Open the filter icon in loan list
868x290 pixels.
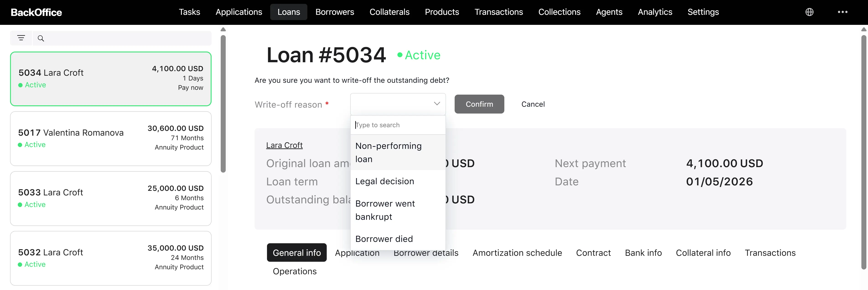click(21, 38)
